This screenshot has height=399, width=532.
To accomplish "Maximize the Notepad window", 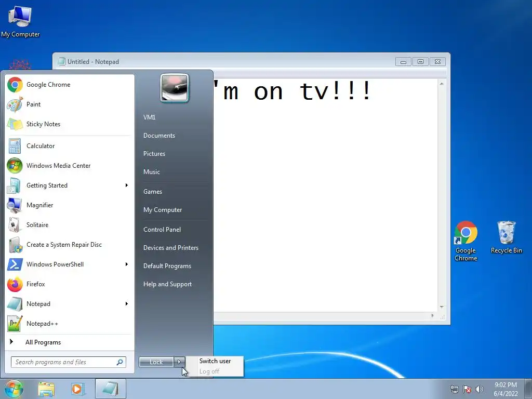I will pyautogui.click(x=421, y=62).
